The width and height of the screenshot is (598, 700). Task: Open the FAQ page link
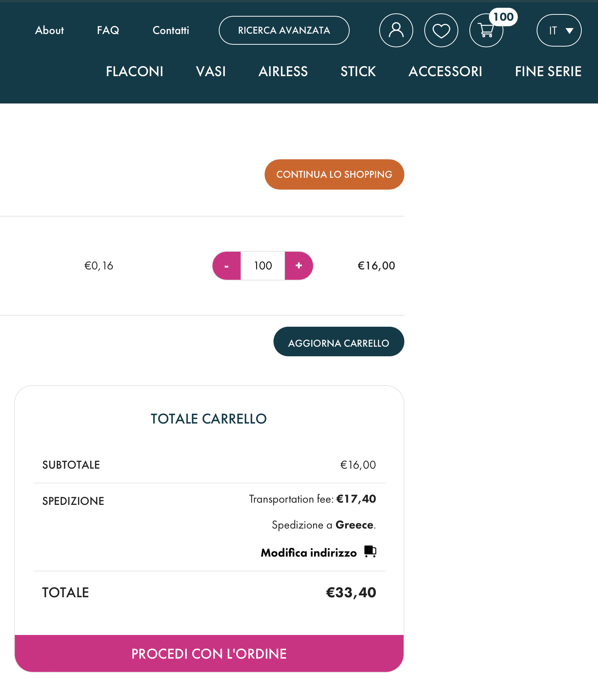click(108, 30)
